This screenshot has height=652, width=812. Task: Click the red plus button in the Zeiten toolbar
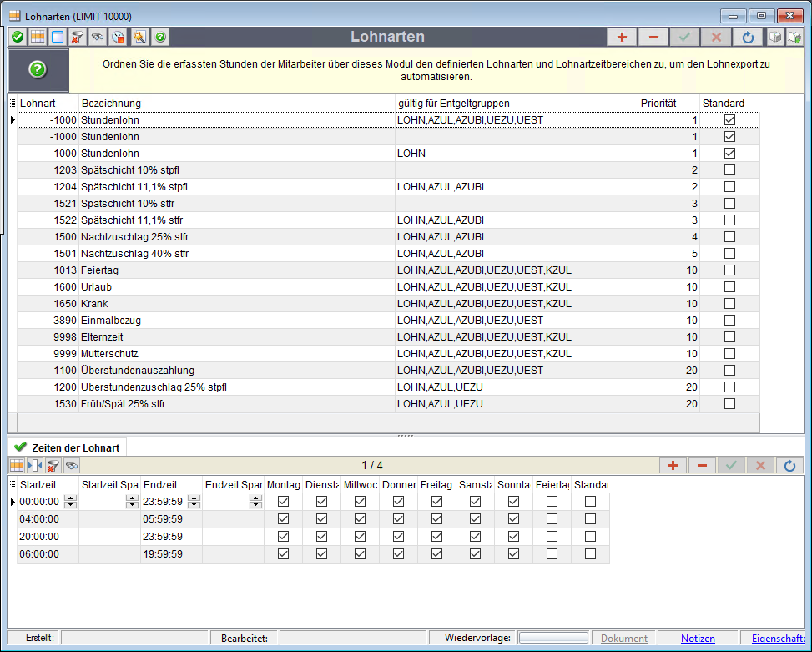coord(673,465)
